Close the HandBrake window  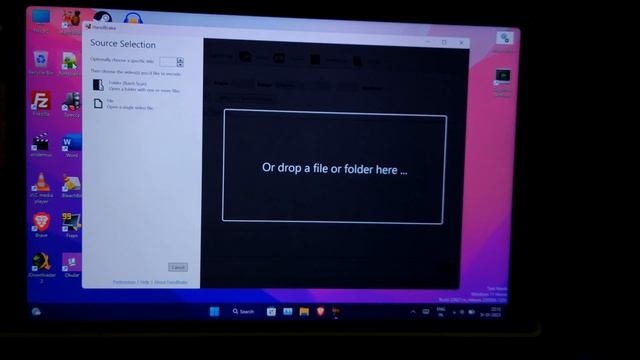pyautogui.click(x=461, y=42)
